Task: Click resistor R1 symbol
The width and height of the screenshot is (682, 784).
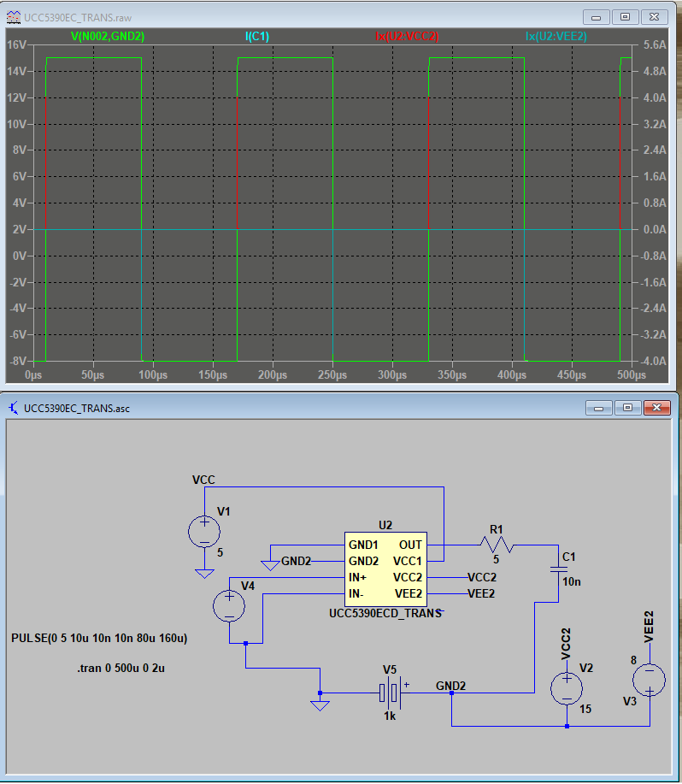Action: [x=497, y=545]
